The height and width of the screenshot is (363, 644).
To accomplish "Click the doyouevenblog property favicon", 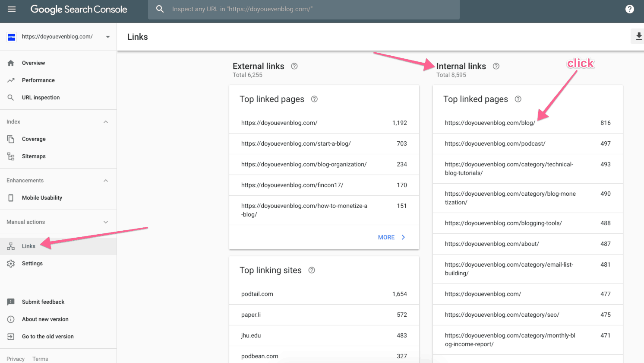I will click(x=12, y=37).
